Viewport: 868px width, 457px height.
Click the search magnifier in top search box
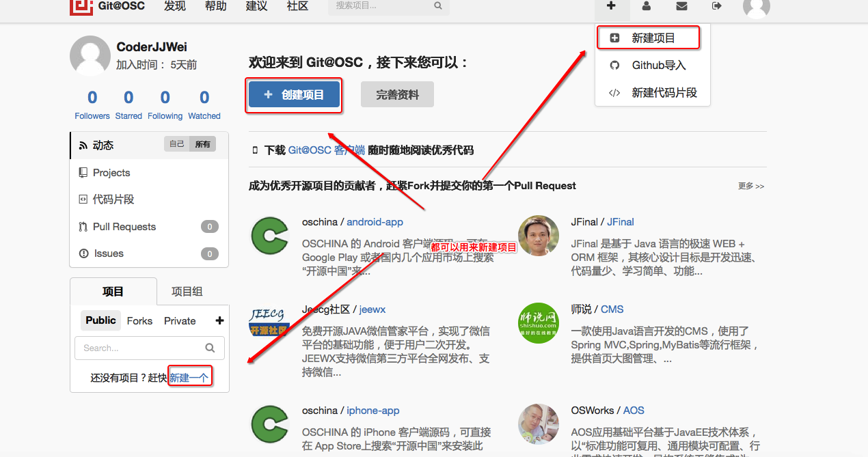pos(438,5)
